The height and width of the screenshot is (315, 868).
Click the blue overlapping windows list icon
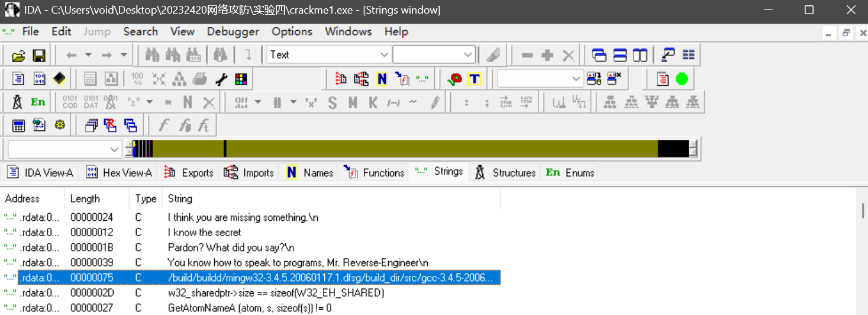[x=131, y=126]
